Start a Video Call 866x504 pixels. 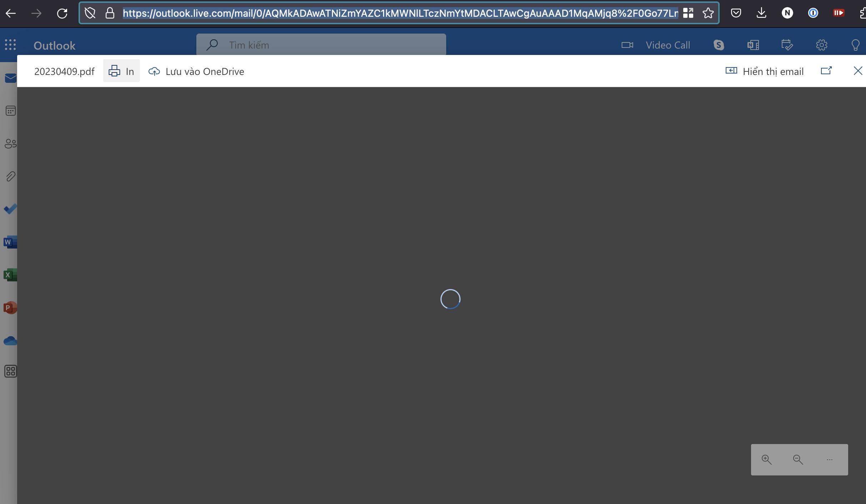(x=656, y=45)
